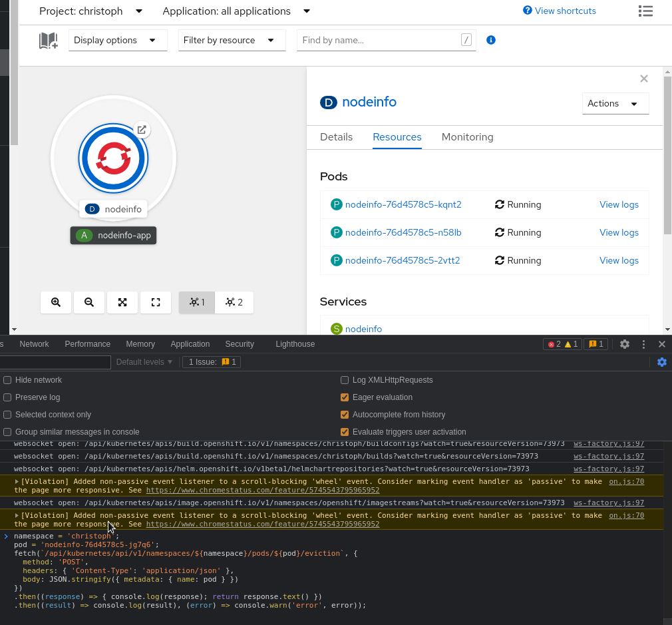Switch to list view icon

pyautogui.click(x=645, y=11)
